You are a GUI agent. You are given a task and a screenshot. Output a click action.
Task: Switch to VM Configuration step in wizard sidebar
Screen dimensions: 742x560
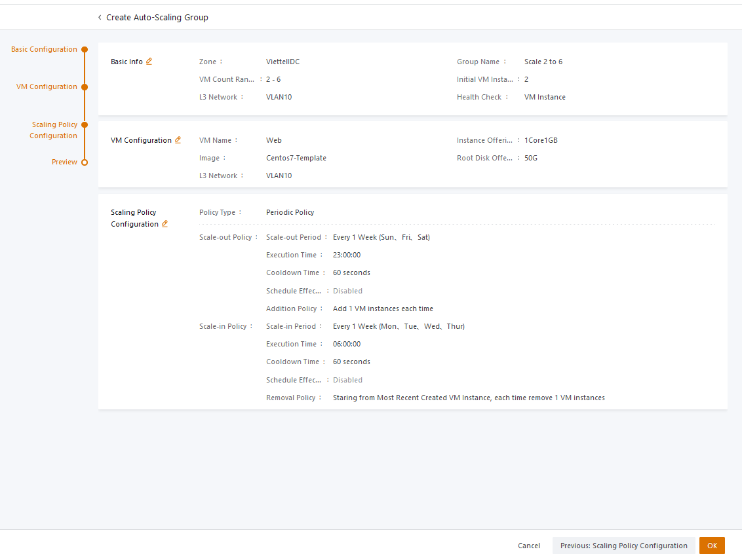click(x=47, y=86)
